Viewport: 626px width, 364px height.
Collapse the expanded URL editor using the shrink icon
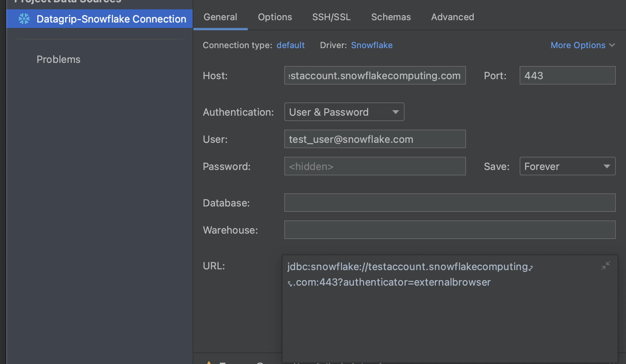[606, 265]
